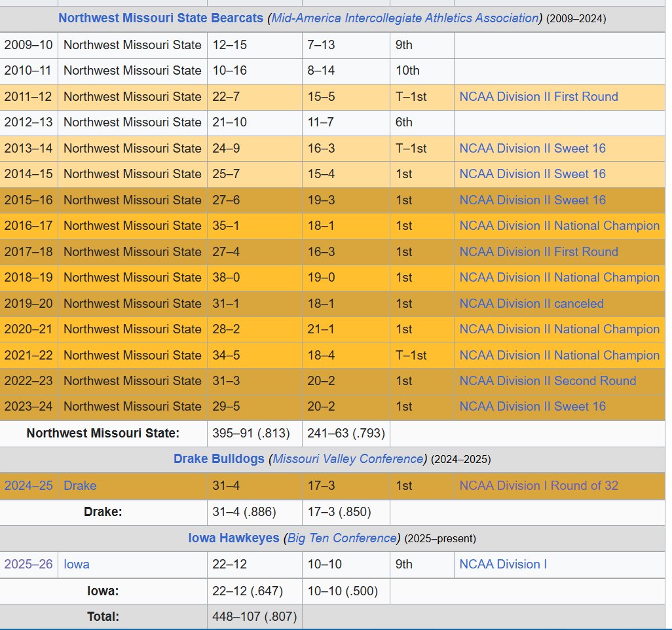
Task: Open 2018–19 NCAA Division II National Champion link
Action: tap(559, 277)
